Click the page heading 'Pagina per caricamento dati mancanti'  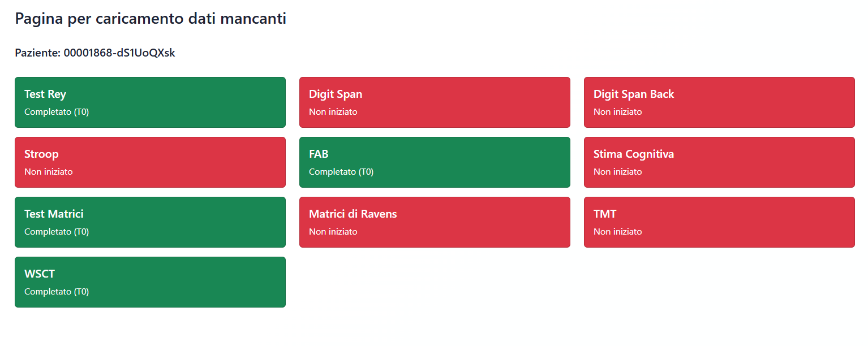coord(151,19)
